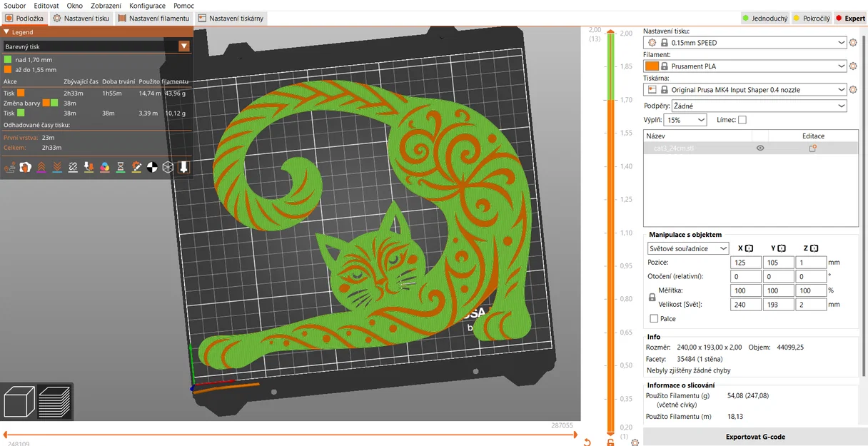Image resolution: width=868 pixels, height=446 pixels.
Task: Click mirror icon next to Z axis label
Action: 814,248
